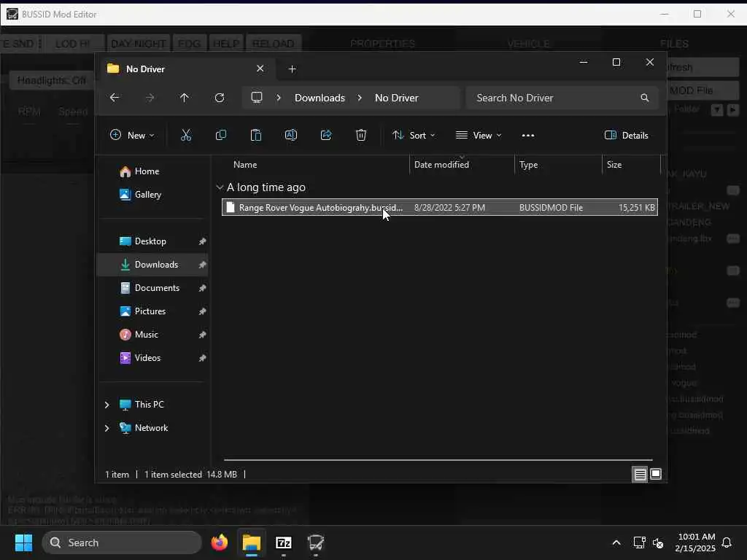Screen dimensions: 747x560
Task: Click the horizontal scrollbar in file list
Action: pos(438,460)
